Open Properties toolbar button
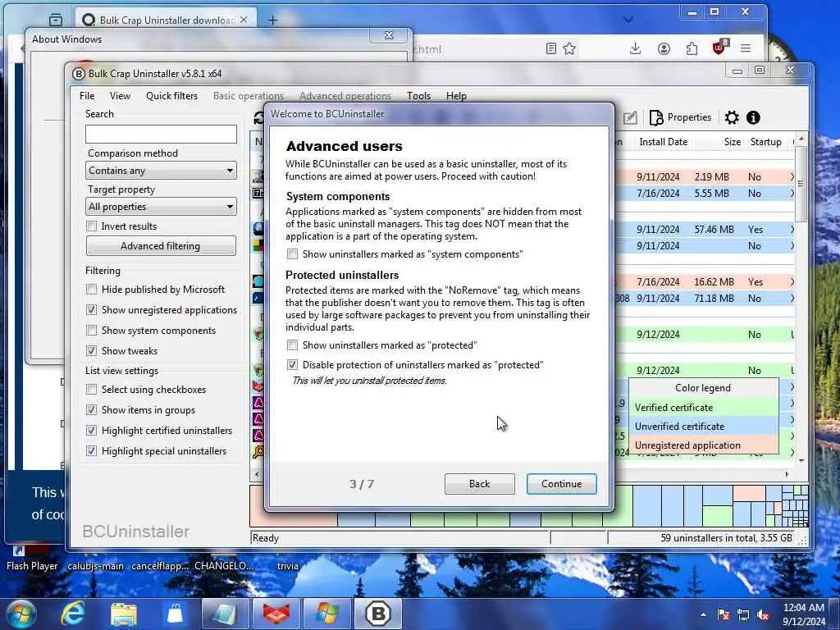This screenshot has width=840, height=630. point(680,117)
